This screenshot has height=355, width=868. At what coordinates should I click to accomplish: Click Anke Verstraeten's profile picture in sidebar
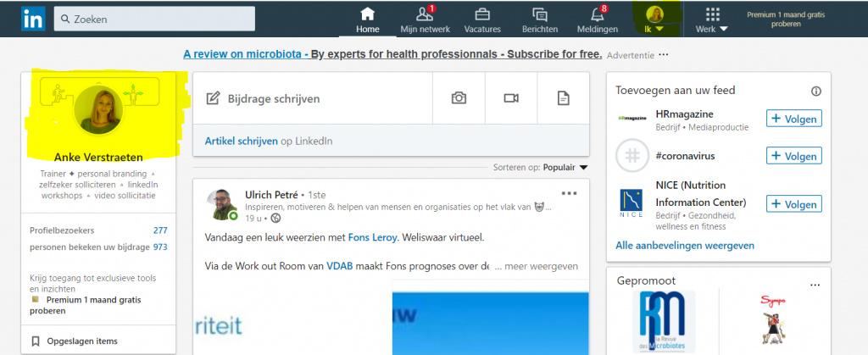click(98, 109)
